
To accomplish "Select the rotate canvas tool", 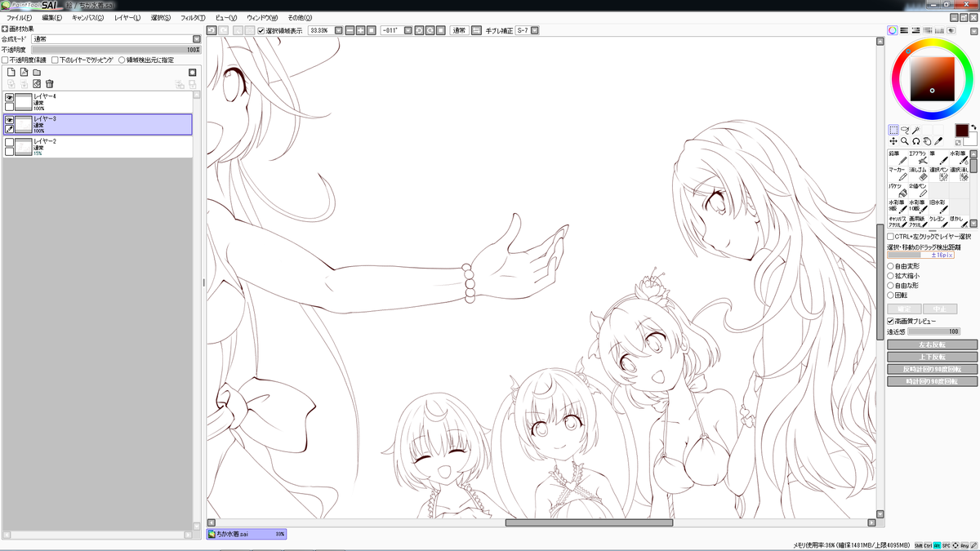I will click(916, 141).
